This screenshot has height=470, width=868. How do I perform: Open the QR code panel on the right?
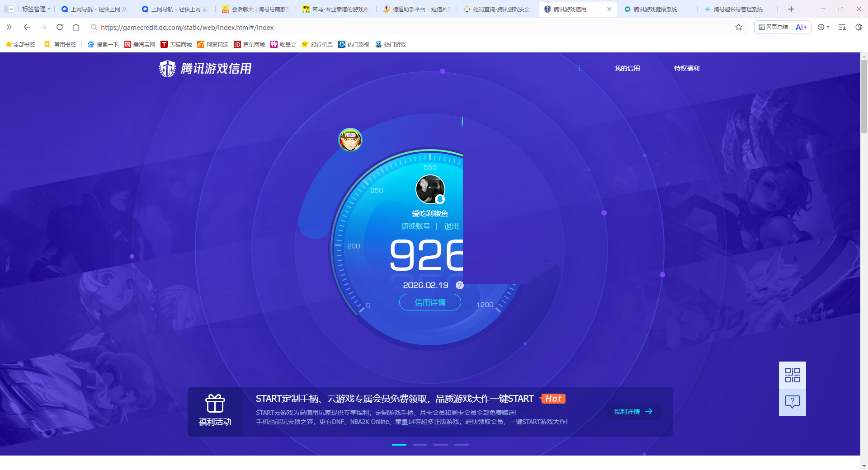tap(792, 375)
